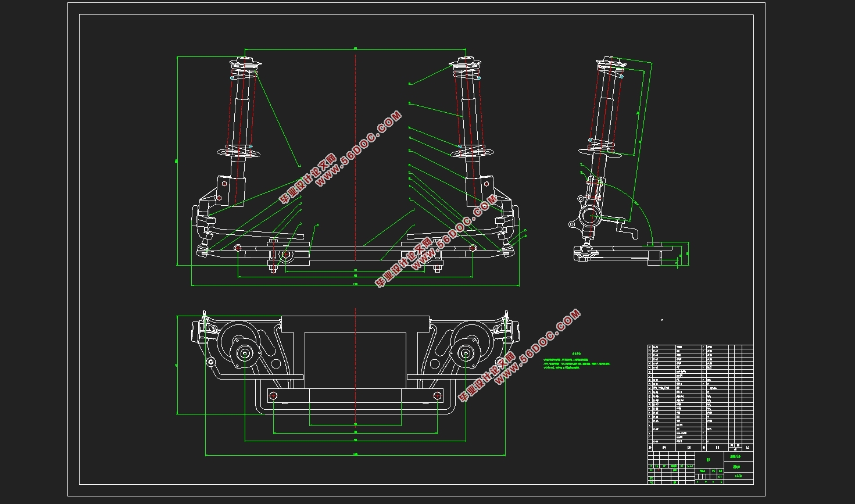
Task: Select the left steering knuckle in front view
Action: 202,219
